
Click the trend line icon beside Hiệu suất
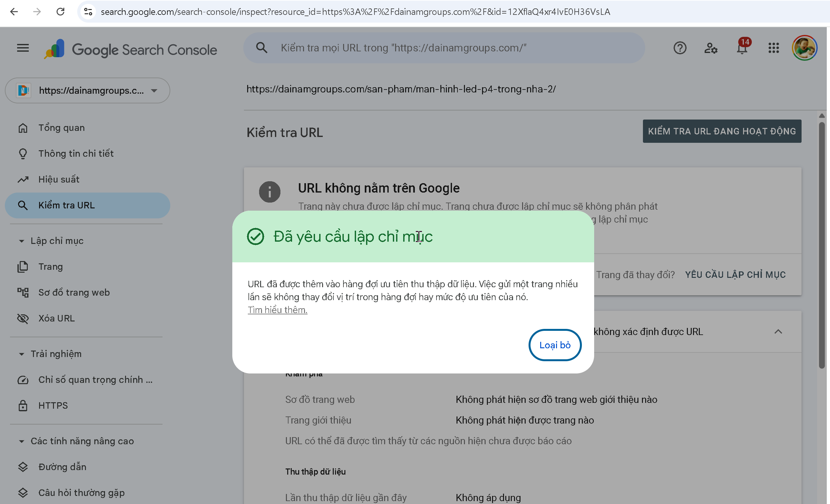pyautogui.click(x=23, y=179)
